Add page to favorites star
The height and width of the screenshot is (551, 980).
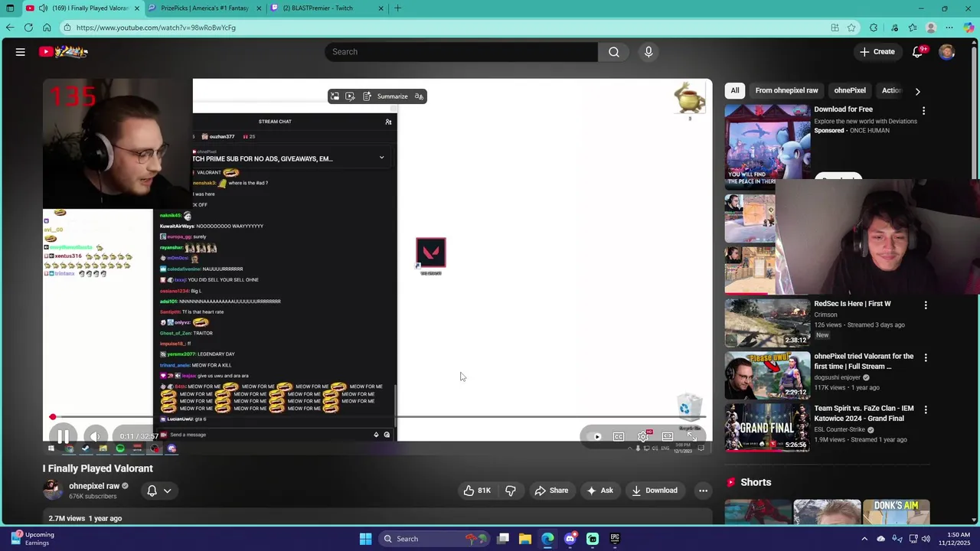pyautogui.click(x=851, y=28)
